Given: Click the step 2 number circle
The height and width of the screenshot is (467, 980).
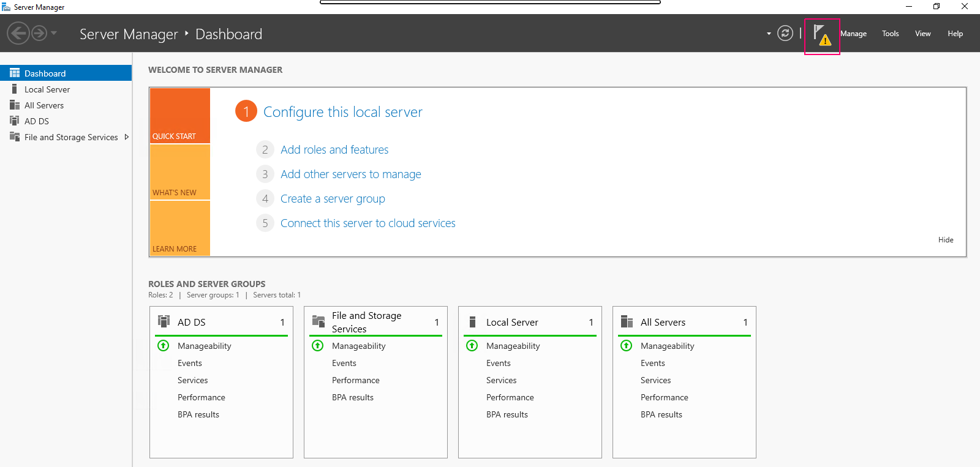Looking at the screenshot, I should click(265, 149).
